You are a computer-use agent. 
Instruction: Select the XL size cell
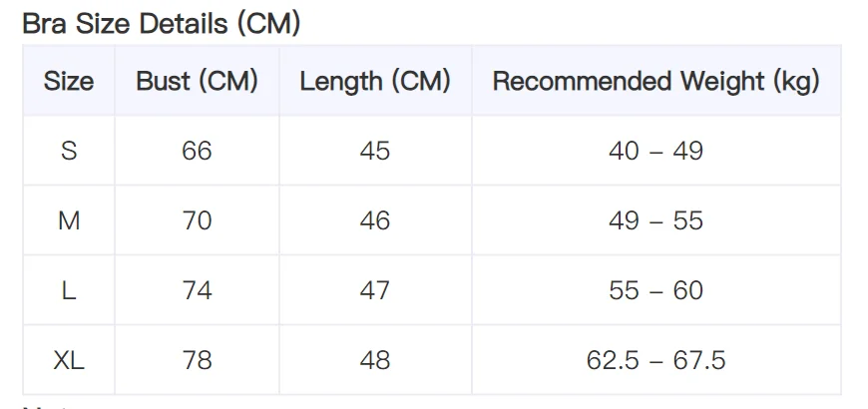pyautogui.click(x=69, y=360)
